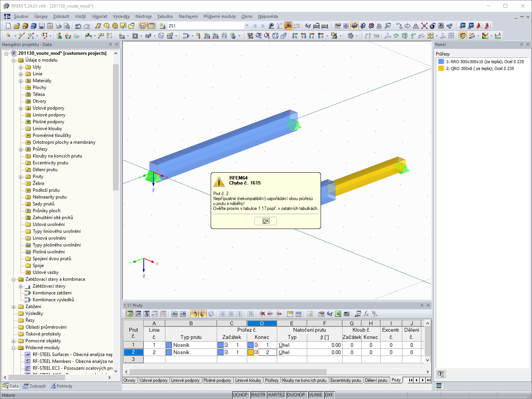This screenshot has height=399, width=532.
Task: Toggle DXF background layer in status bar
Action: pyautogui.click(x=329, y=395)
